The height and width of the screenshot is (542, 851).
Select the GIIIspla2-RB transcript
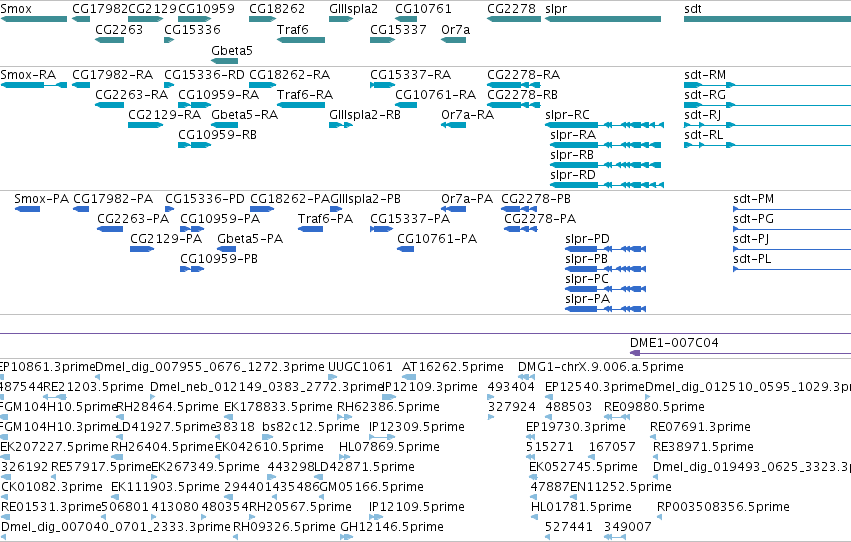341,125
